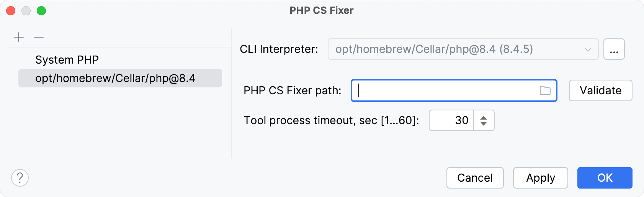Click the tool process timeout value field
This screenshot has width=644, height=197.
click(452, 120)
